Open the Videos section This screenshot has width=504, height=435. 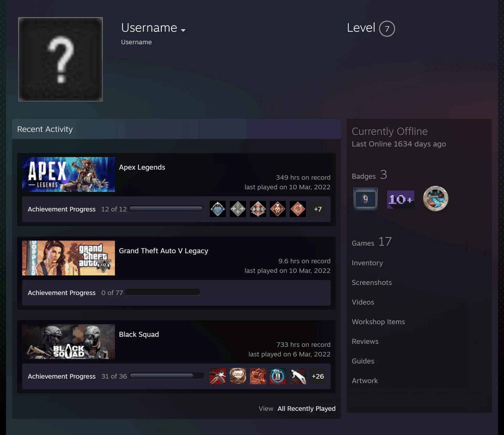pos(363,302)
